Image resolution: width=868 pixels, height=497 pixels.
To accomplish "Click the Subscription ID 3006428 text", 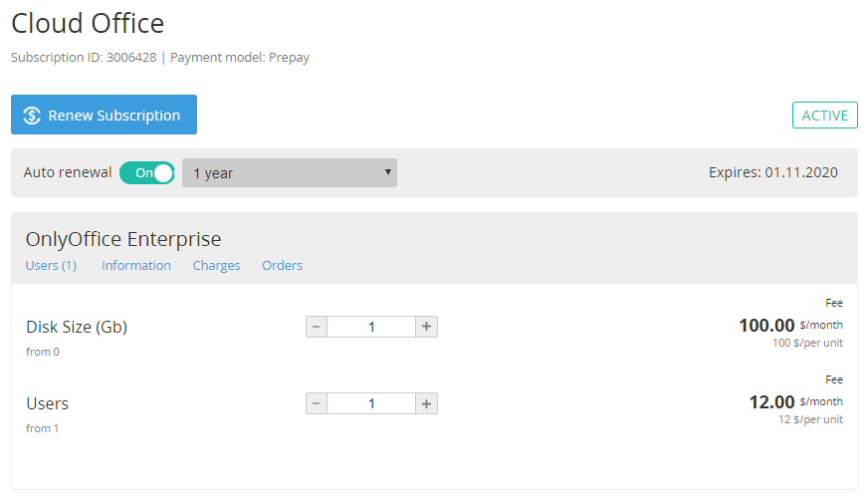I will point(84,58).
